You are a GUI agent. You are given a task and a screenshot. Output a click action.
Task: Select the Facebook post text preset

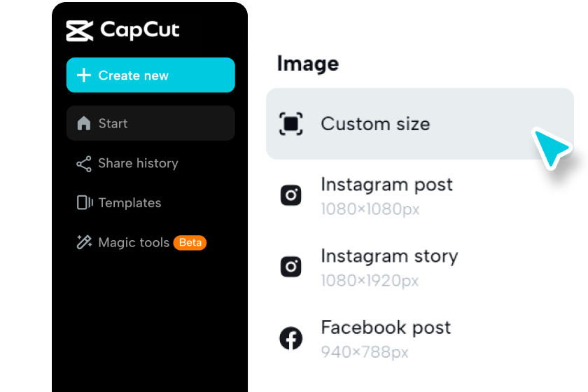point(386,328)
